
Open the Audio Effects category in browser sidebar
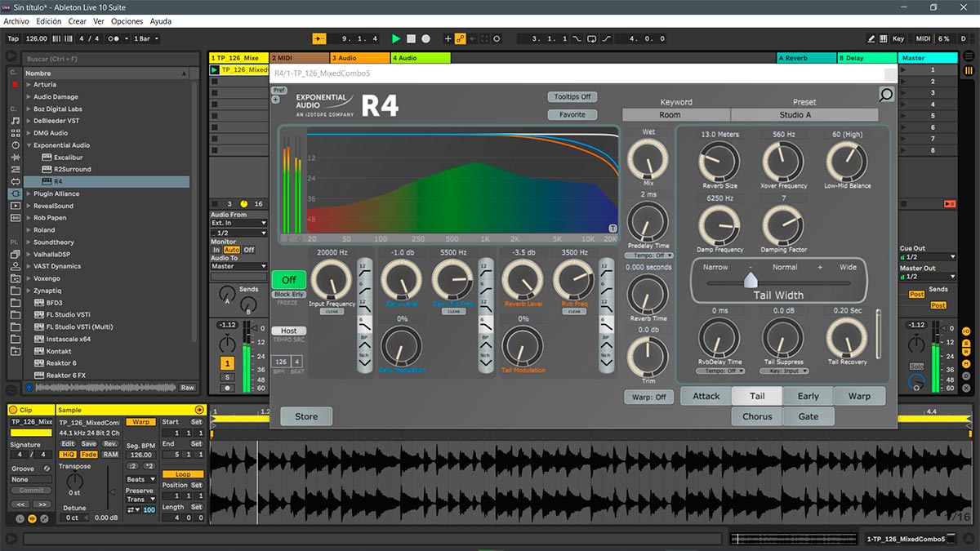point(14,158)
